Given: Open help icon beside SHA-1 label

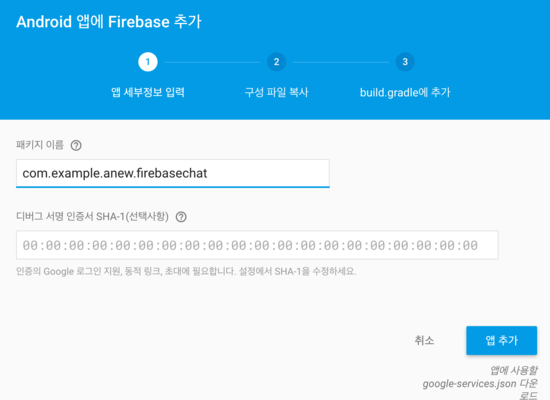Looking at the screenshot, I should (181, 217).
